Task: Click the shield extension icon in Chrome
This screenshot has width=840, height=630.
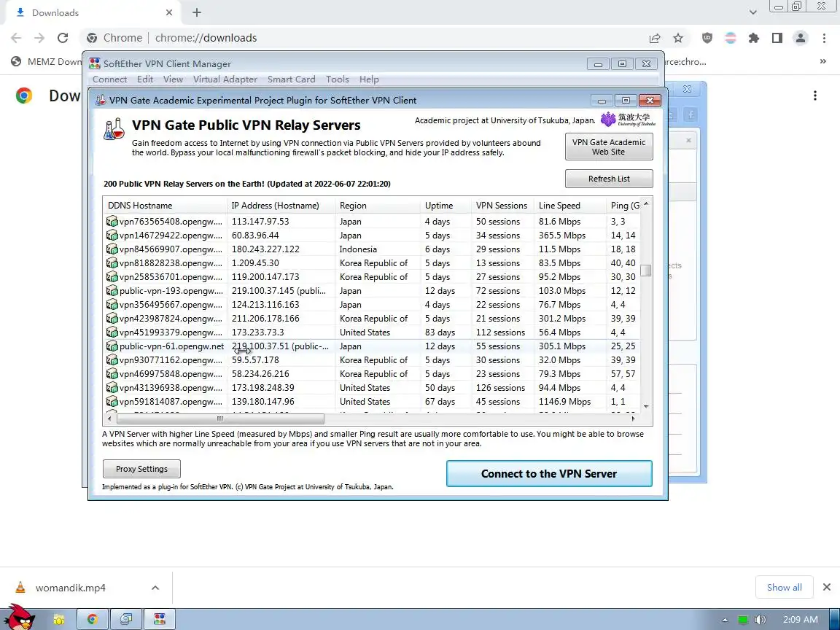Action: click(x=707, y=38)
